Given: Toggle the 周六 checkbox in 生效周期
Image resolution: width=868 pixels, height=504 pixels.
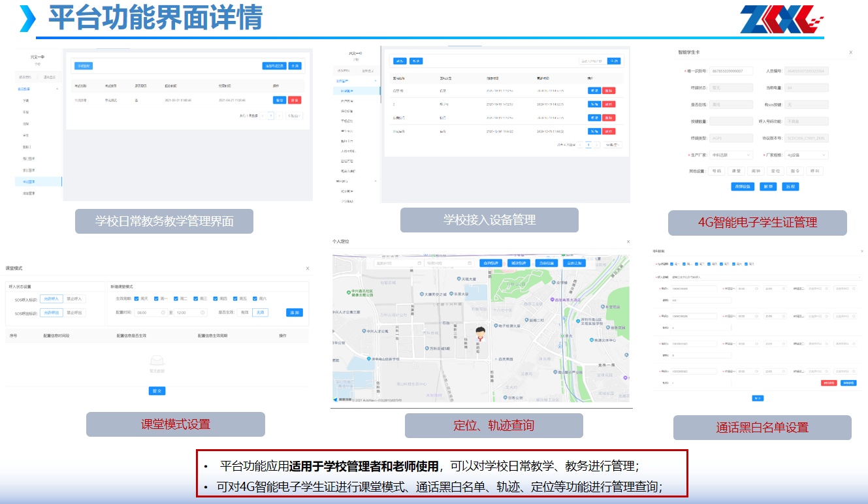Looking at the screenshot, I should tap(254, 298).
